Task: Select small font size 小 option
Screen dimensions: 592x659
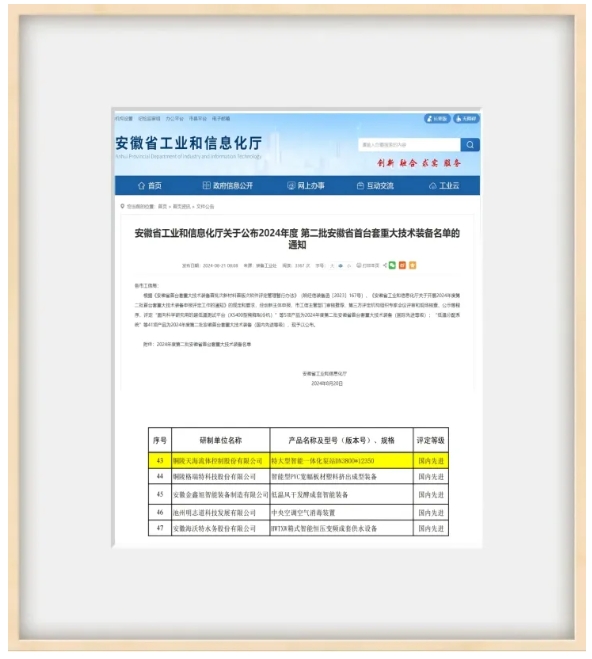Action: tap(349, 266)
